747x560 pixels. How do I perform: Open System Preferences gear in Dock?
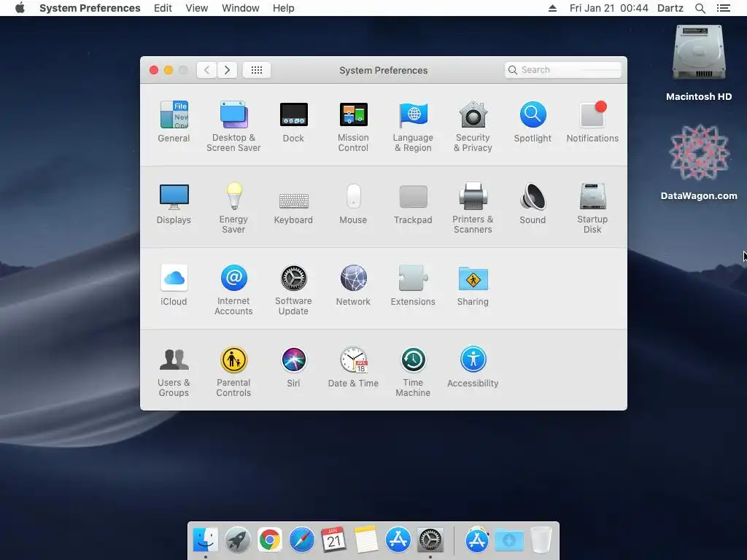pos(430,540)
